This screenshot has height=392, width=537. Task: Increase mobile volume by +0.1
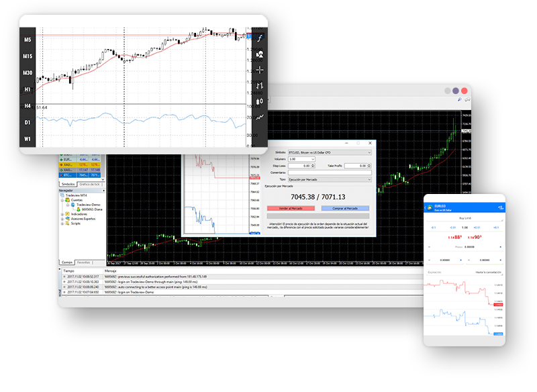pyautogui.click(x=496, y=228)
